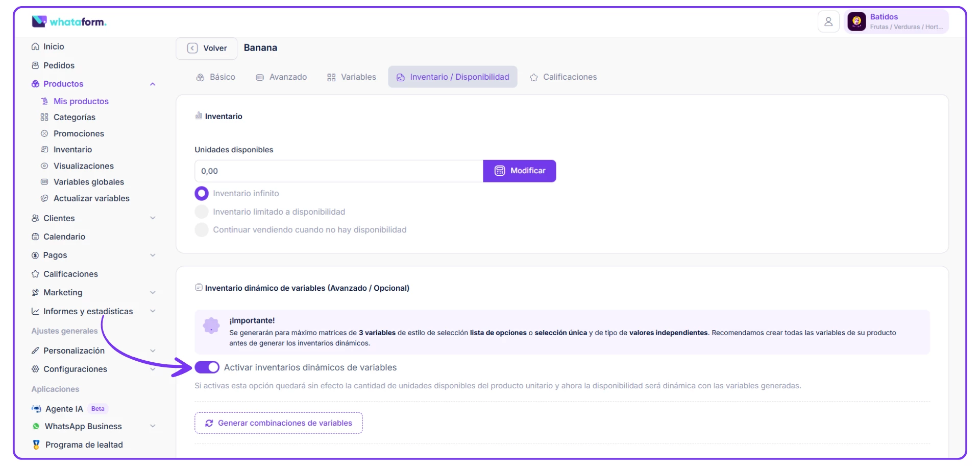Go back with the Volver button

click(207, 48)
